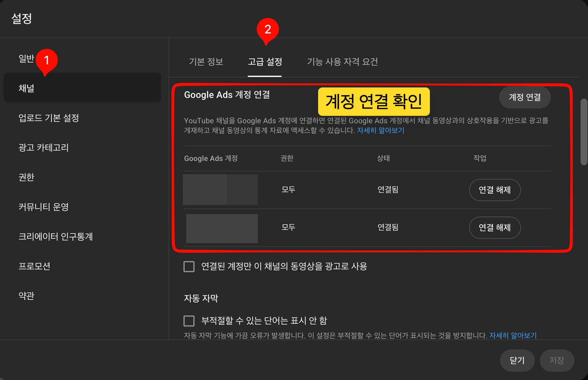
Task: Switch to the 고급 설정 tab
Action: coord(265,62)
